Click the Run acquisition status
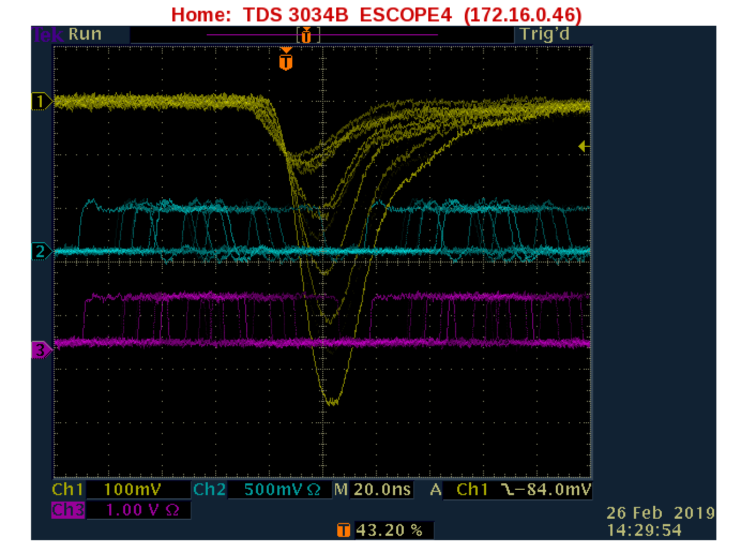This screenshot has width=756, height=553. click(x=85, y=34)
